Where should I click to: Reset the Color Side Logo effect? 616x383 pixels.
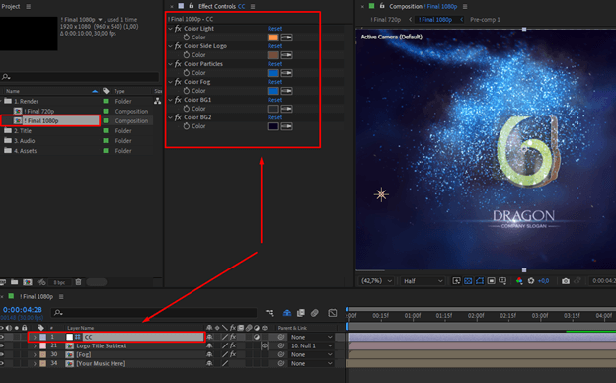pos(275,46)
